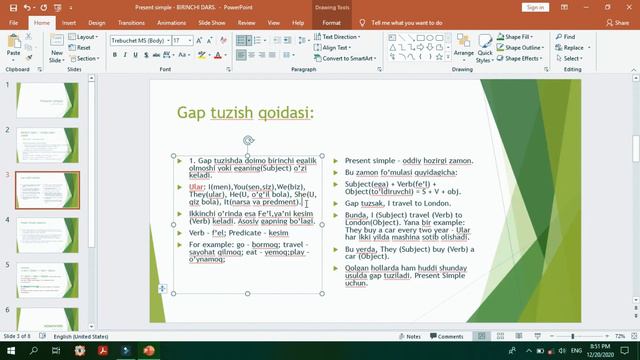Click the text highlight color button
This screenshot has height=360, width=640.
201,55
